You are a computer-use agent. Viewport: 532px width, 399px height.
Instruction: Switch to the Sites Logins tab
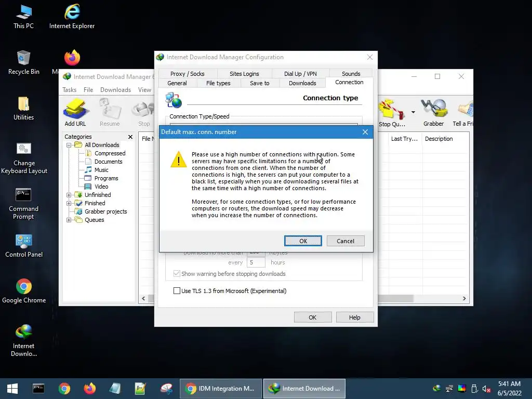244,74
